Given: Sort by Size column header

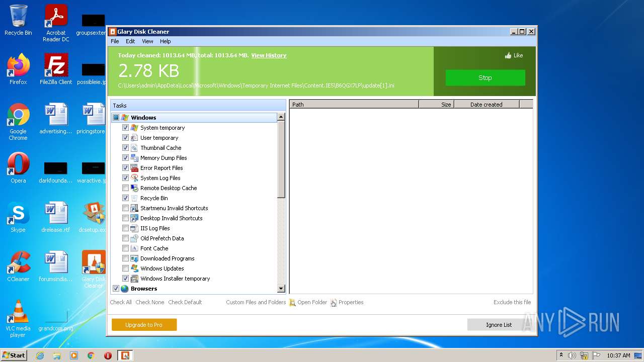Looking at the screenshot, I should (436, 105).
